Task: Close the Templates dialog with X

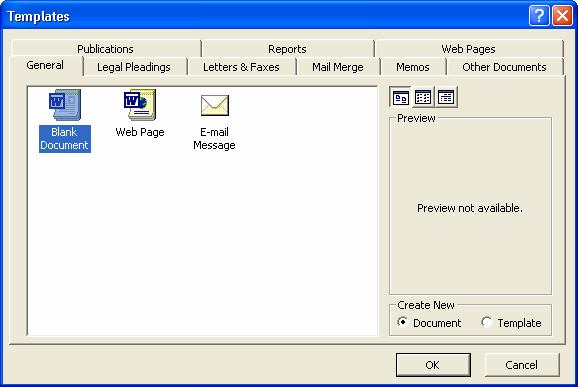Action: (562, 16)
